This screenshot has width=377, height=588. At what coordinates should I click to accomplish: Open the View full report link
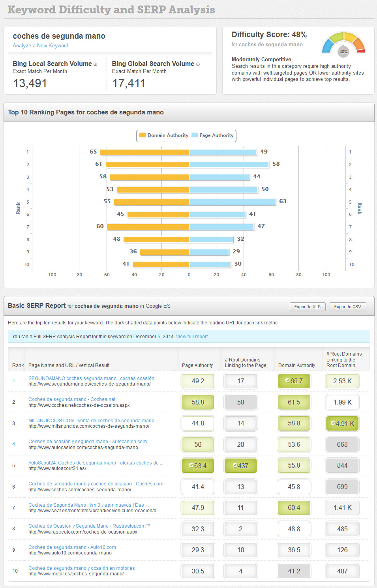(192, 337)
